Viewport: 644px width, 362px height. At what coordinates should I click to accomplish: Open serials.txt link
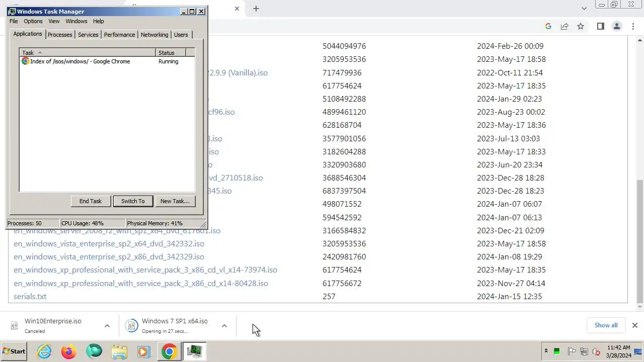[30, 296]
